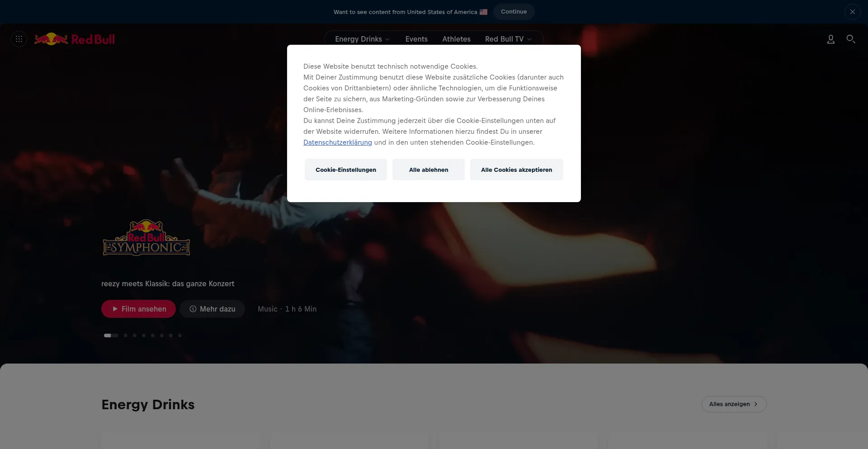Select the second carousel slide dot
The image size is (868, 449).
126,336
